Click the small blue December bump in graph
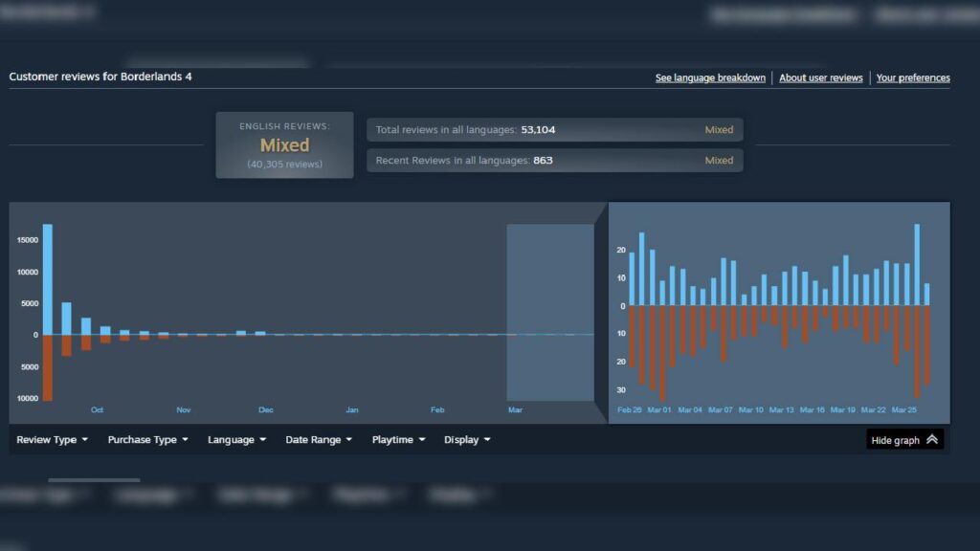Viewport: 980px width, 551px height. point(241,333)
